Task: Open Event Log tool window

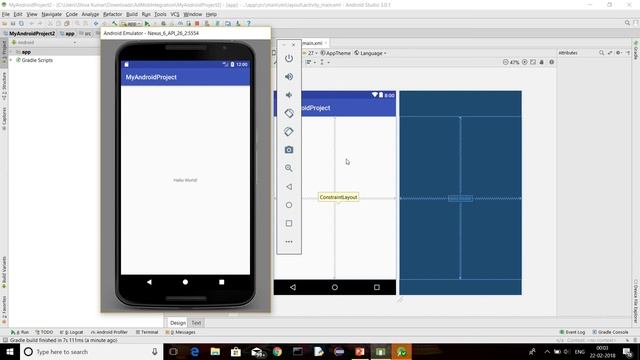Action: pos(573,332)
